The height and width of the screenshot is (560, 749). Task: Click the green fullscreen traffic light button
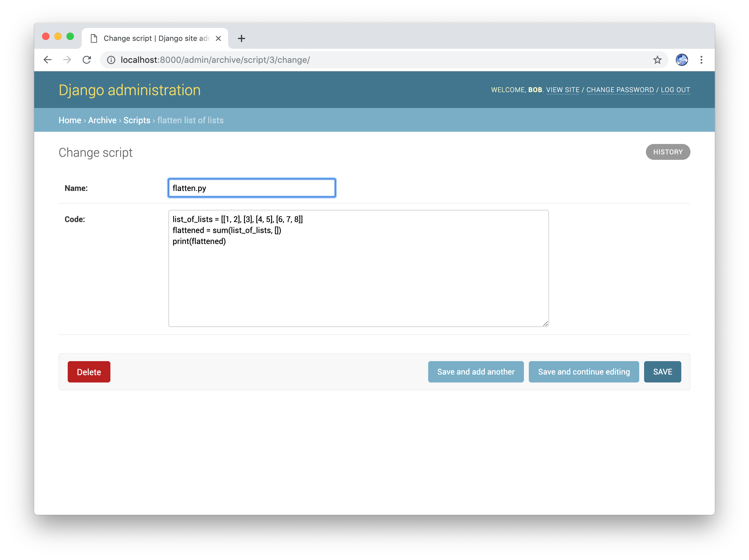coord(70,36)
